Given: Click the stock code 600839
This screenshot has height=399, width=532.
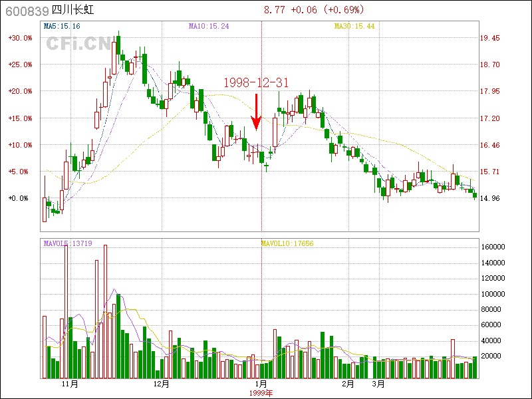Looking at the screenshot, I should point(27,11).
